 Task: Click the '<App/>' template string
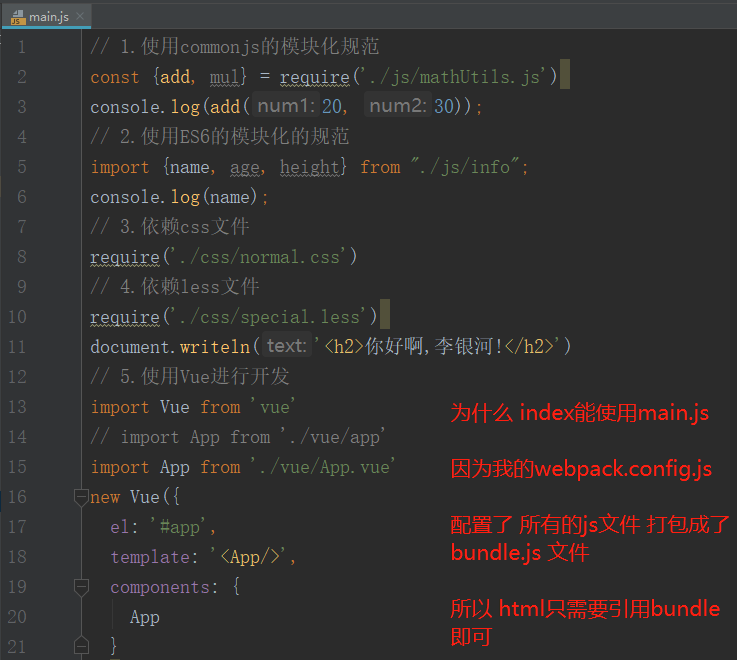250,557
